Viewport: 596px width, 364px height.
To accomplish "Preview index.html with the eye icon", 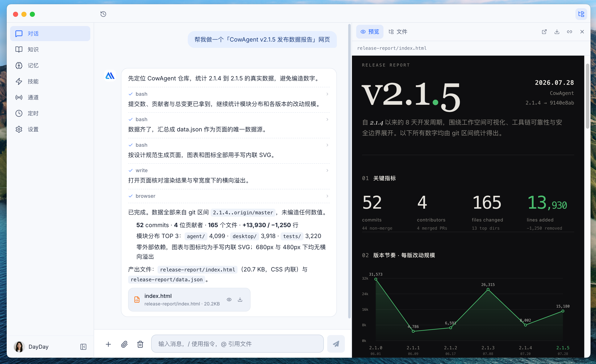I will coord(229,300).
